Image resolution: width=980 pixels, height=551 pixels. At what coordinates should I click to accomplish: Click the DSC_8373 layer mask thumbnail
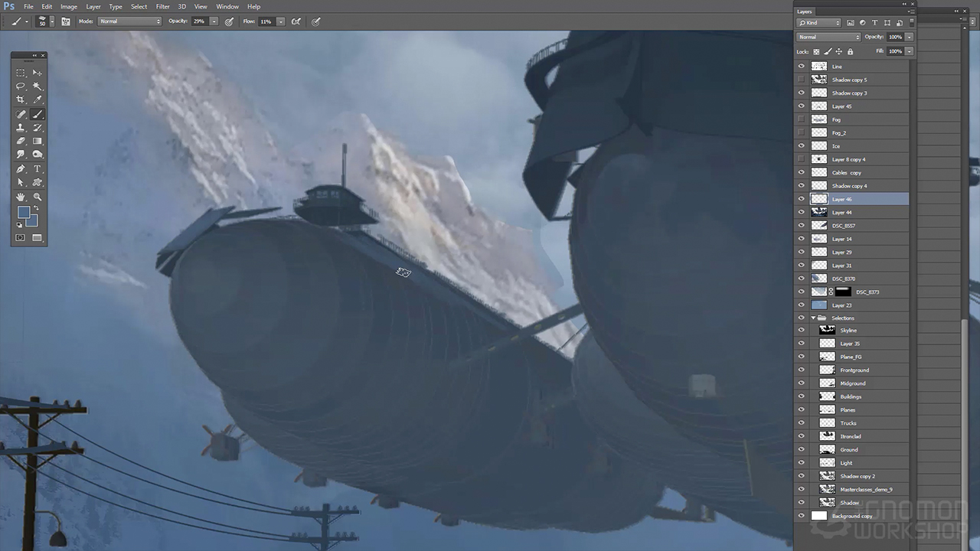[x=843, y=292]
